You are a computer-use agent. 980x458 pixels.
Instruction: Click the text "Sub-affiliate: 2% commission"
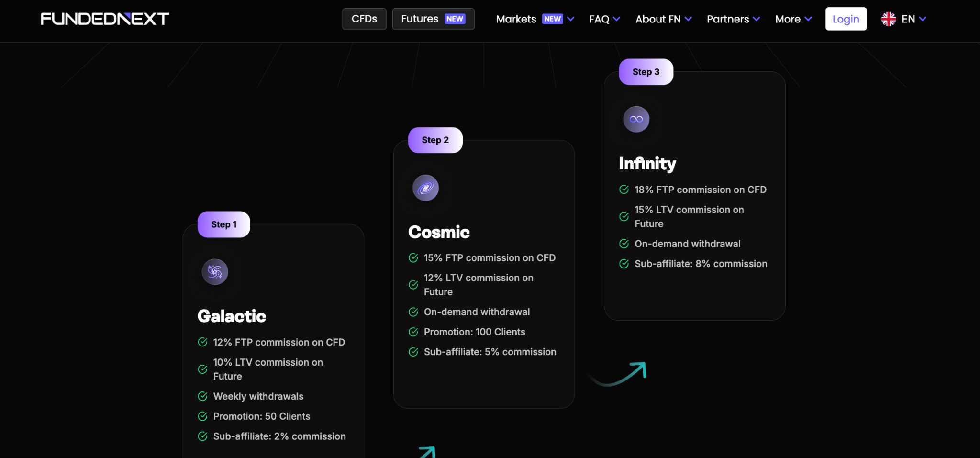(x=279, y=436)
